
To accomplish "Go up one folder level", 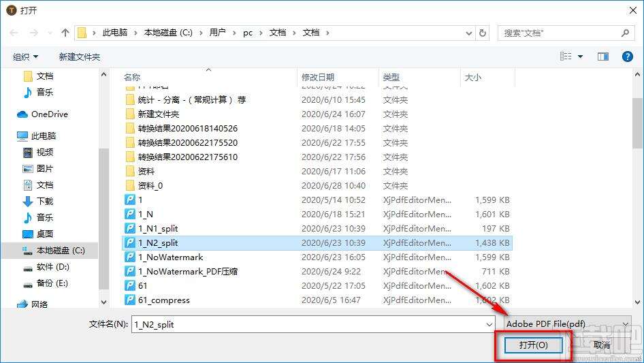I will coord(65,33).
